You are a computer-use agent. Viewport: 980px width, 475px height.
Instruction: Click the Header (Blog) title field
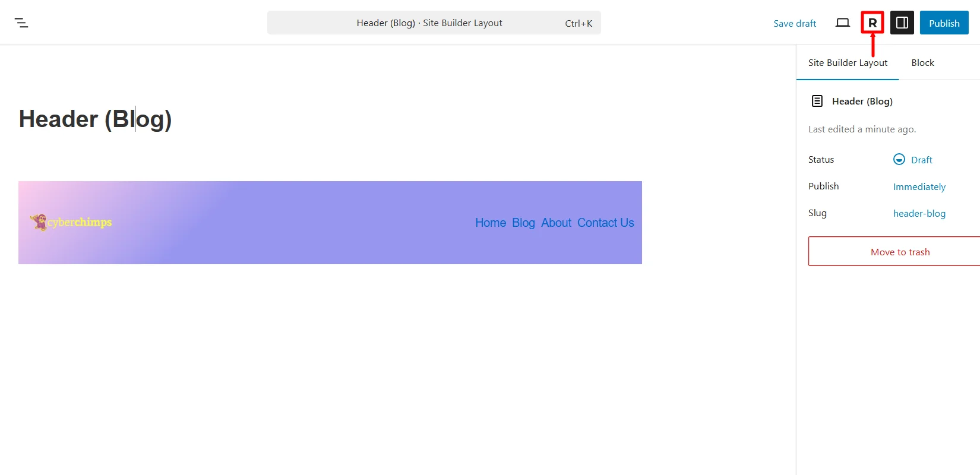pos(95,119)
